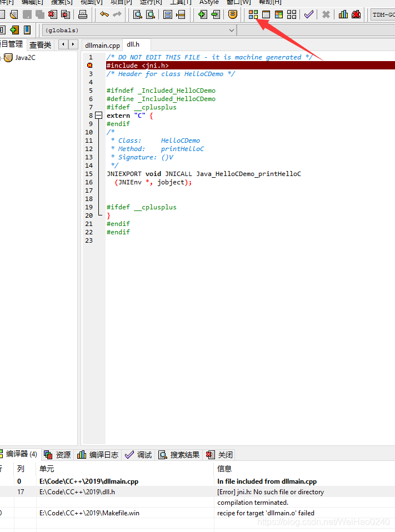This screenshot has width=395, height=532.
Task: Click the (JNIEnv *, jobject); code line
Action: click(153, 182)
